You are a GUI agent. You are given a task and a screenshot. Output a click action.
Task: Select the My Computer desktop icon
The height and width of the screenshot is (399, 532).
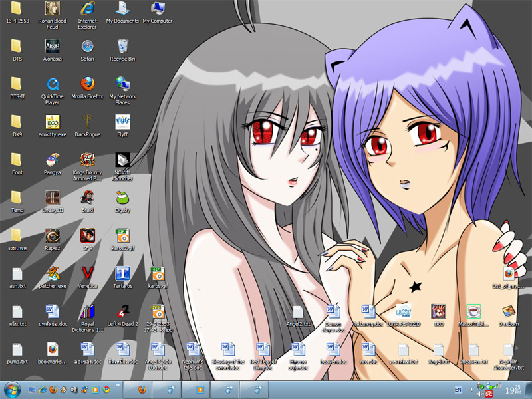pyautogui.click(x=158, y=12)
